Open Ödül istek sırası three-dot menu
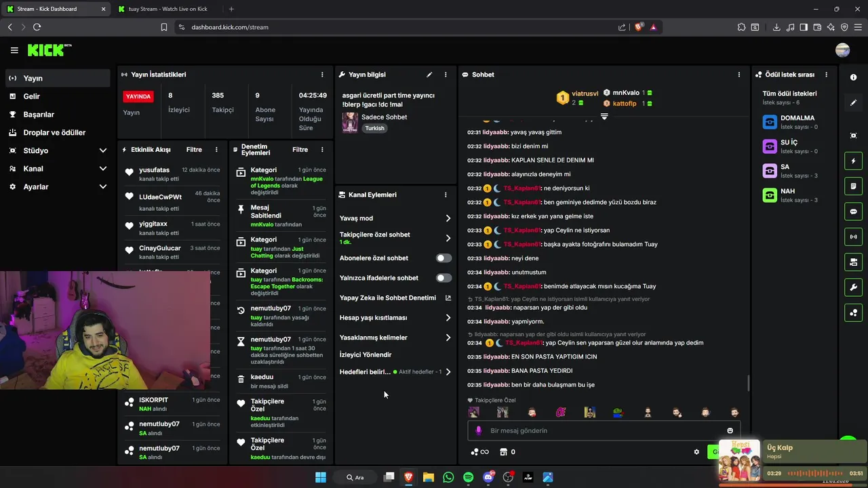 (x=826, y=75)
